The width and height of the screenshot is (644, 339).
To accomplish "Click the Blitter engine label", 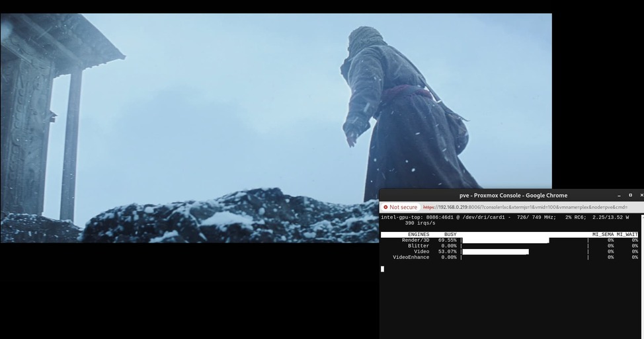I will [x=419, y=246].
